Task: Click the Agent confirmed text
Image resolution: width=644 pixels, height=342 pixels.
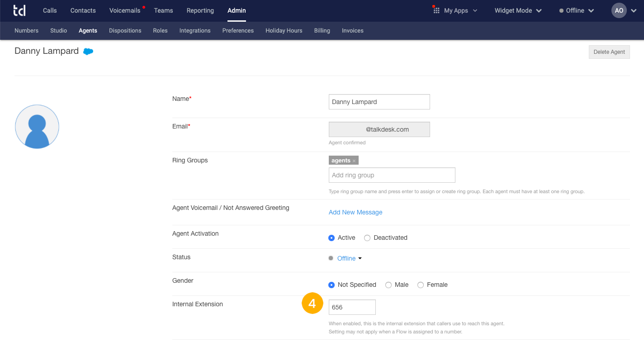Action: pos(347,142)
